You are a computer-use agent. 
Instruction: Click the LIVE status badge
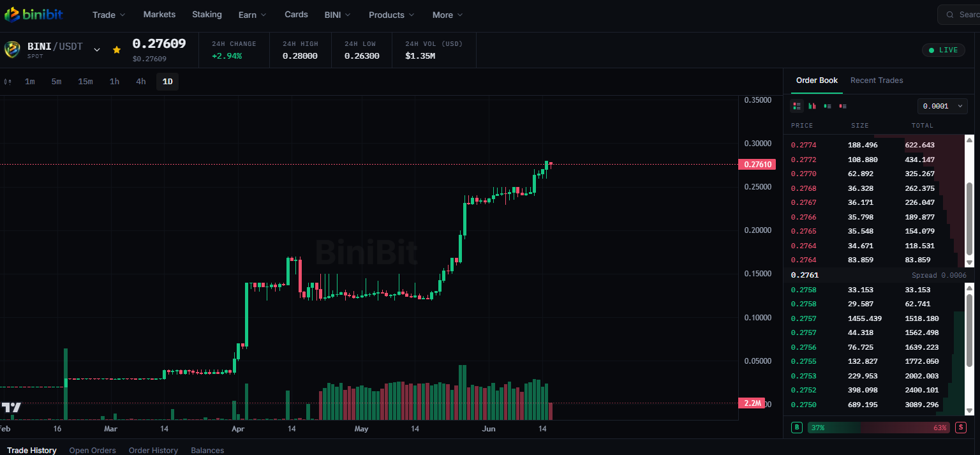click(944, 50)
